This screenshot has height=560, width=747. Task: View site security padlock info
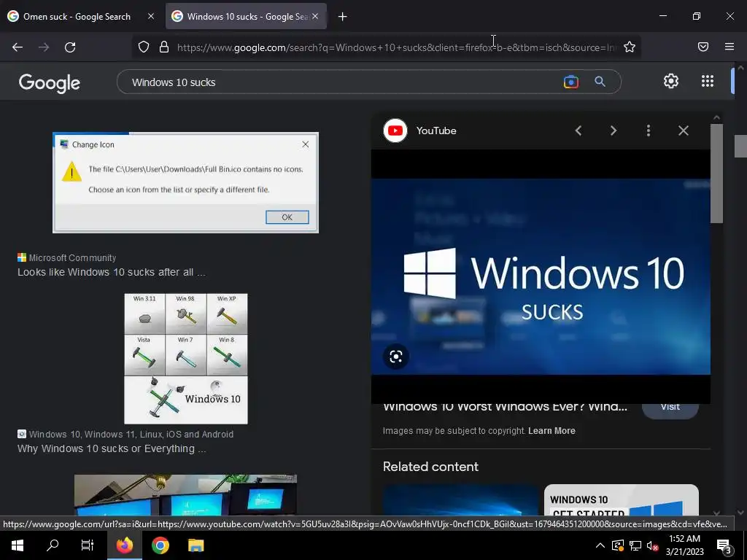pyautogui.click(x=164, y=47)
